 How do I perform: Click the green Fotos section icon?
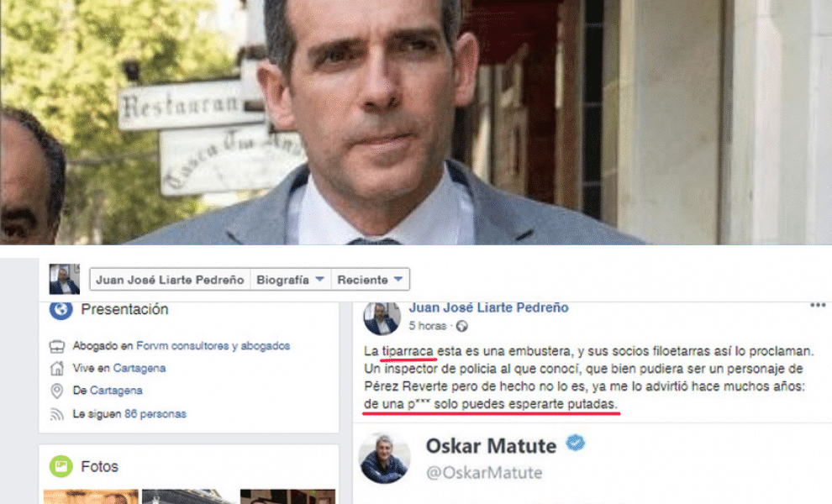[61, 466]
